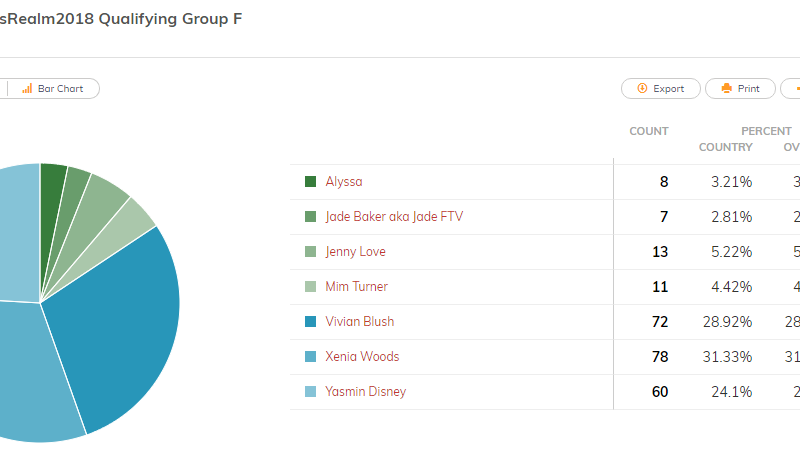The image size is (800, 449).
Task: Click the Print printer icon
Action: point(727,88)
